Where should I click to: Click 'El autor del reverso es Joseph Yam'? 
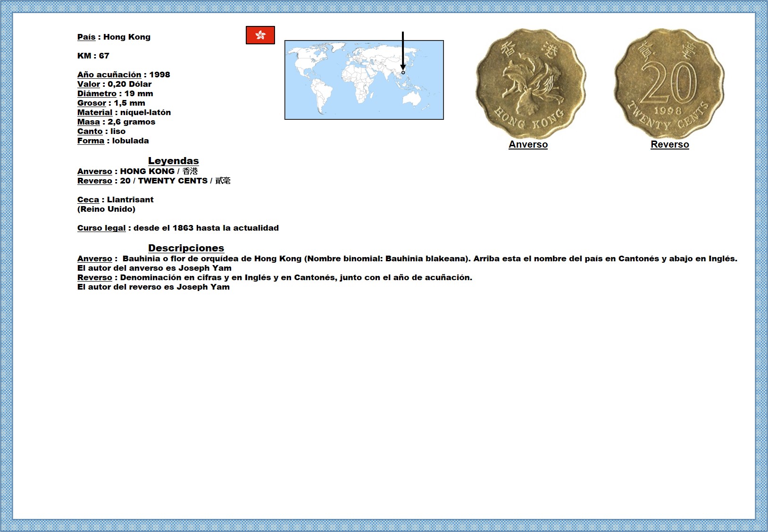pos(154,287)
